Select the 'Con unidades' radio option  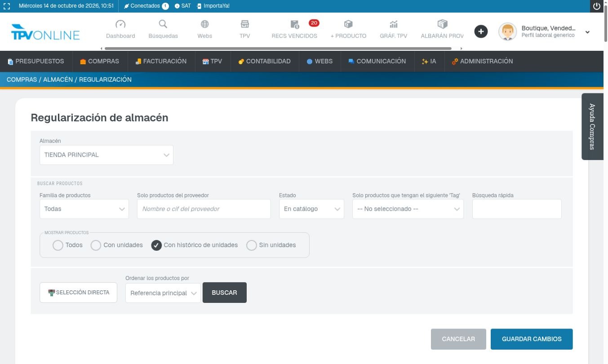point(96,245)
